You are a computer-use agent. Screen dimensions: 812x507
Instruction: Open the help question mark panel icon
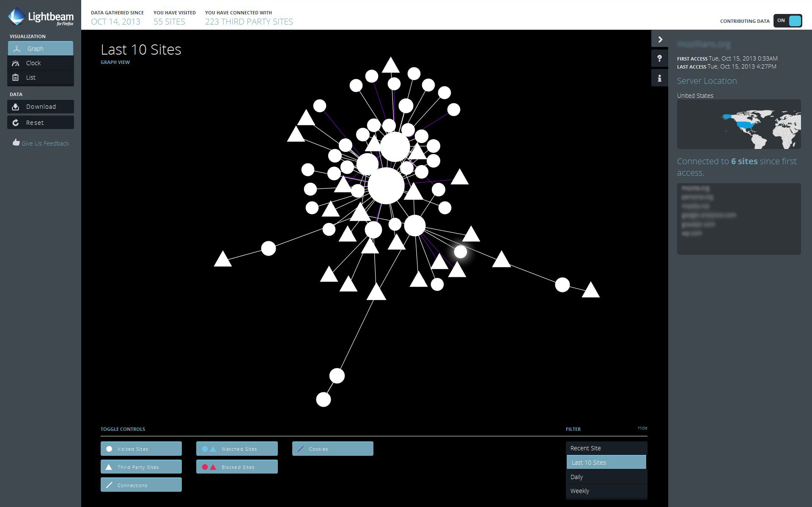point(660,58)
